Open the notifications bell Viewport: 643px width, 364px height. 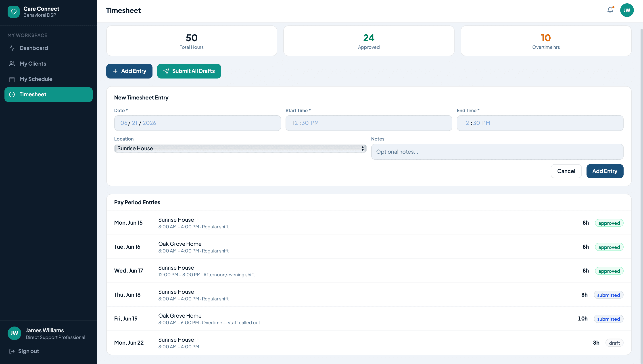click(x=610, y=10)
